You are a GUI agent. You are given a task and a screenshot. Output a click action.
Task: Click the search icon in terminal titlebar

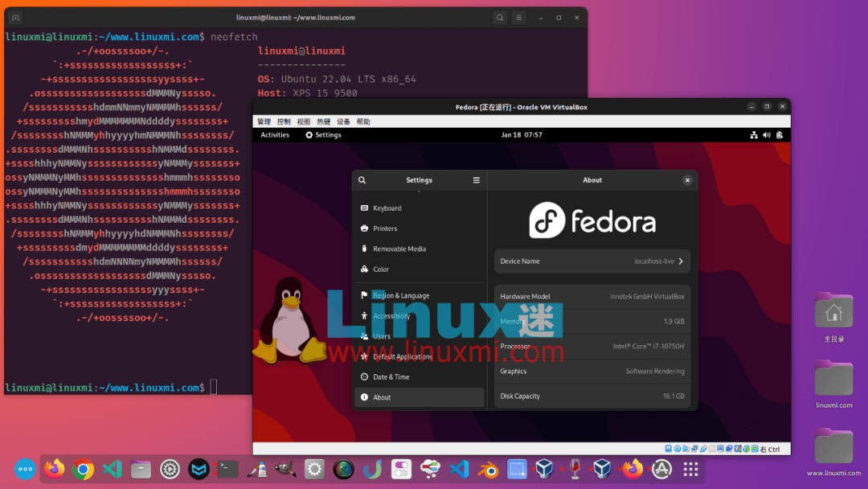click(500, 17)
